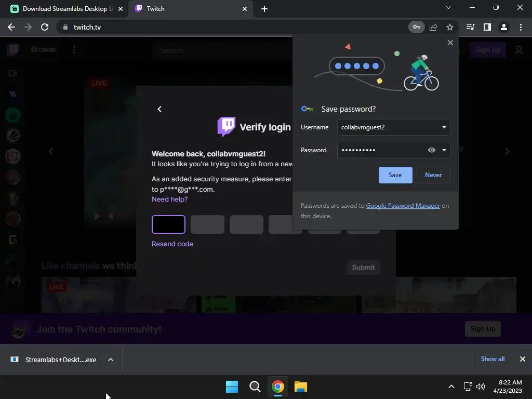Click the Streamlabs+Deskt....exe download item
This screenshot has width=532, height=399.
tap(54, 360)
